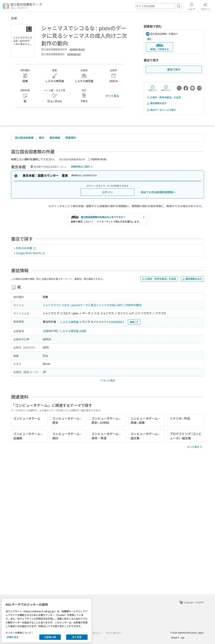Click しらそら映写室 author link in table
This screenshot has height=644, width=215.
(x=69, y=322)
